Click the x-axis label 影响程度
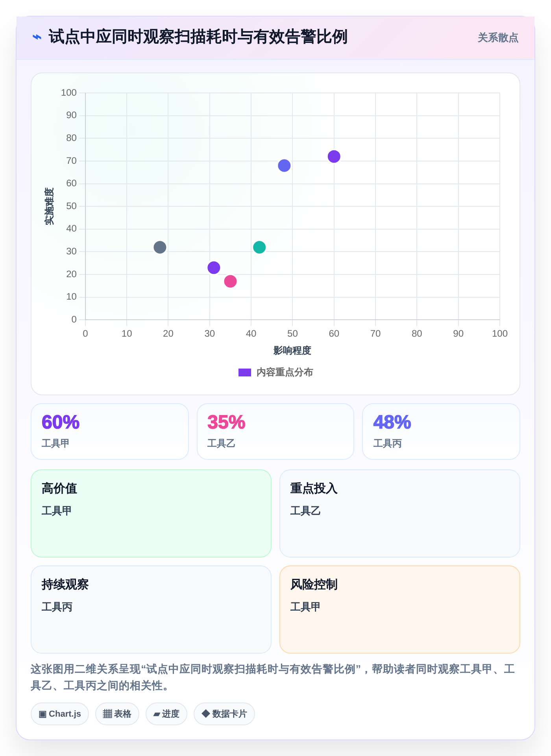 pos(292,350)
